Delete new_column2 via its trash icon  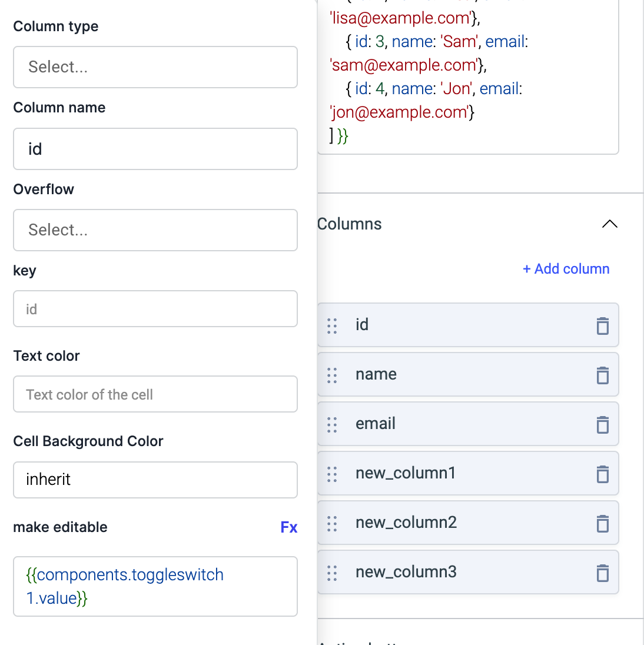click(602, 523)
